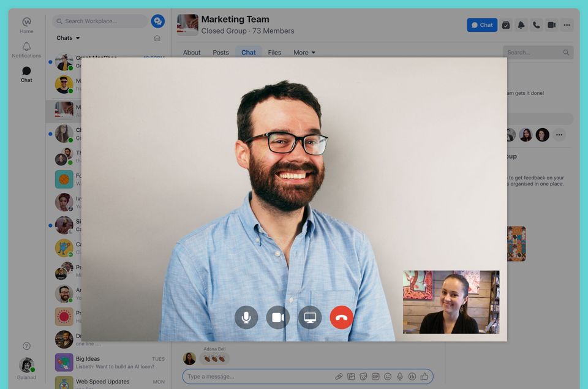Screen dimensions: 588x389
Task: Select Chat in the left sidebar
Action: [26, 74]
